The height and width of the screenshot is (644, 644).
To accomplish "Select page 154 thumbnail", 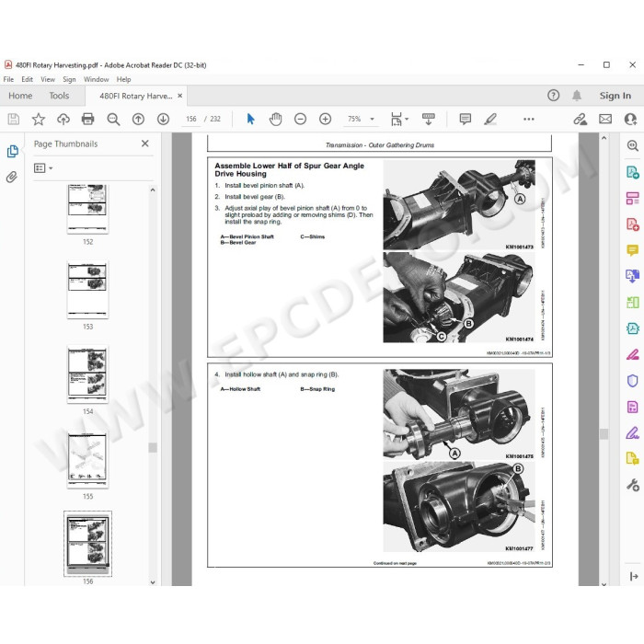I will 88,374.
